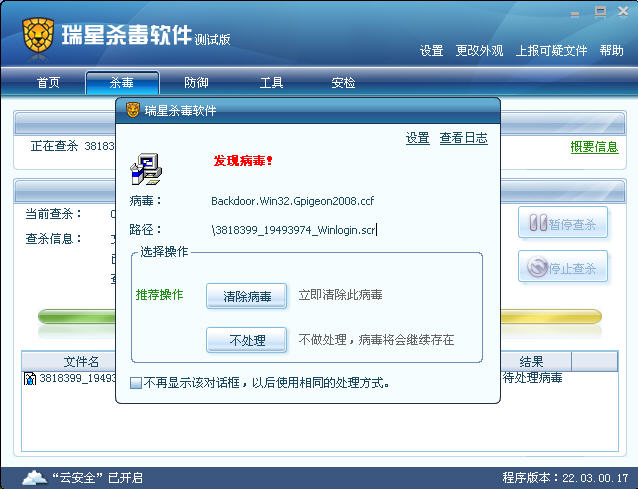638x489 pixels.
Task: Open 设置 in the main window header
Action: 431,51
